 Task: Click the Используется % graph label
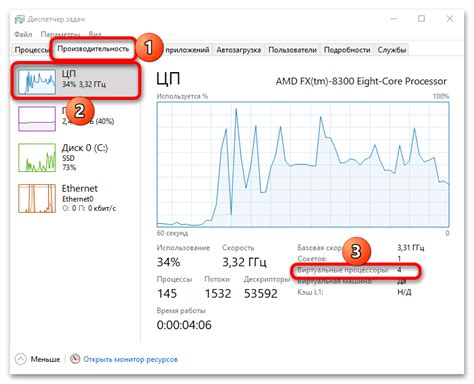click(182, 96)
